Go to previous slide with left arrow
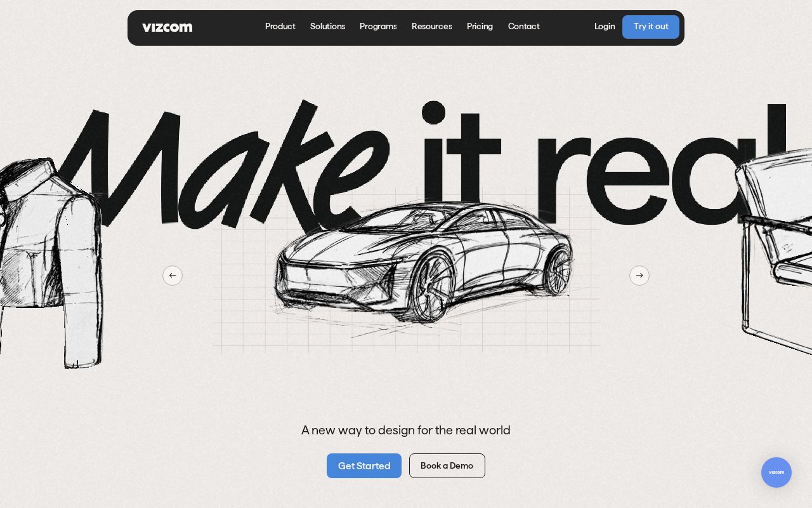 173,276
